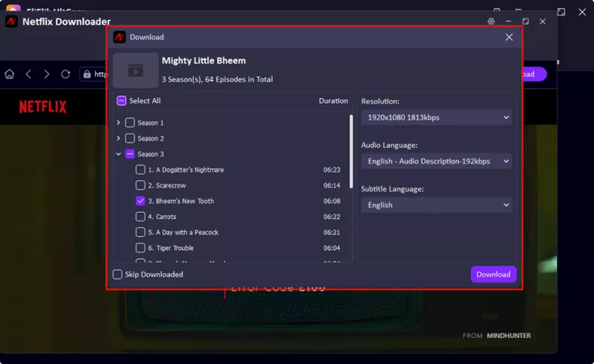Click the episode list scrollbar
The image size is (594, 364).
tap(351, 151)
